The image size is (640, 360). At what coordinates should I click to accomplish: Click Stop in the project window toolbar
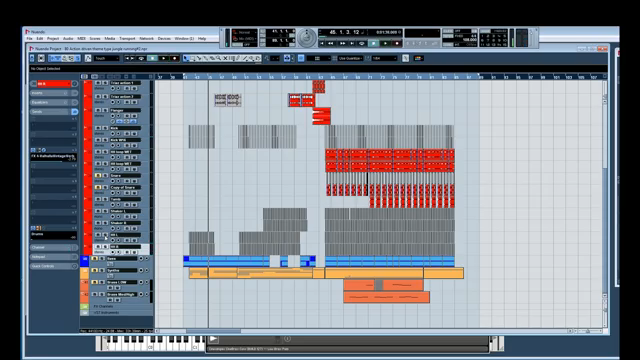click(x=152, y=58)
